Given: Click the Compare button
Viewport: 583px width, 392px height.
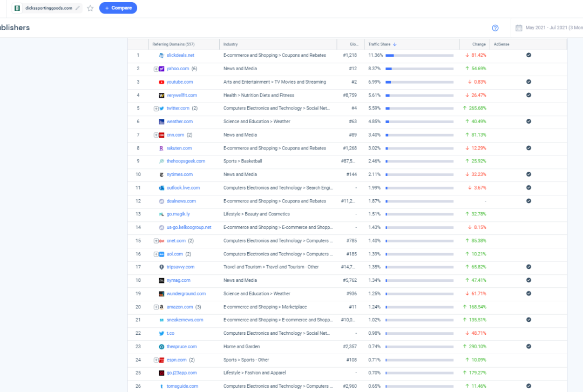Looking at the screenshot, I should pyautogui.click(x=118, y=8).
